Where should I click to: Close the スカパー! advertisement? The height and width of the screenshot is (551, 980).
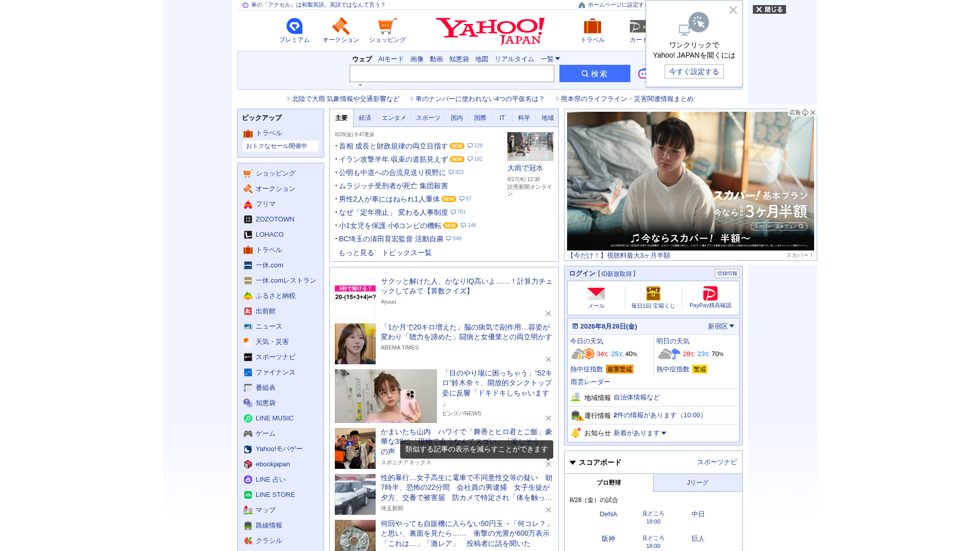click(813, 112)
